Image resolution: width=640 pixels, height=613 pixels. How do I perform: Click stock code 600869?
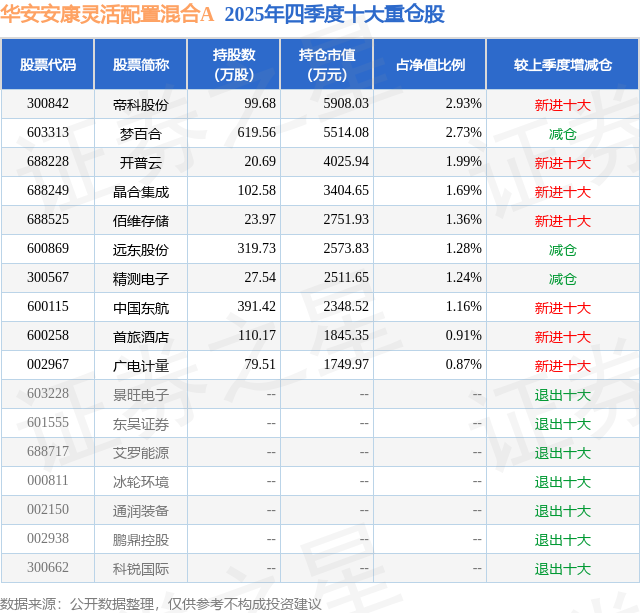pos(47,249)
